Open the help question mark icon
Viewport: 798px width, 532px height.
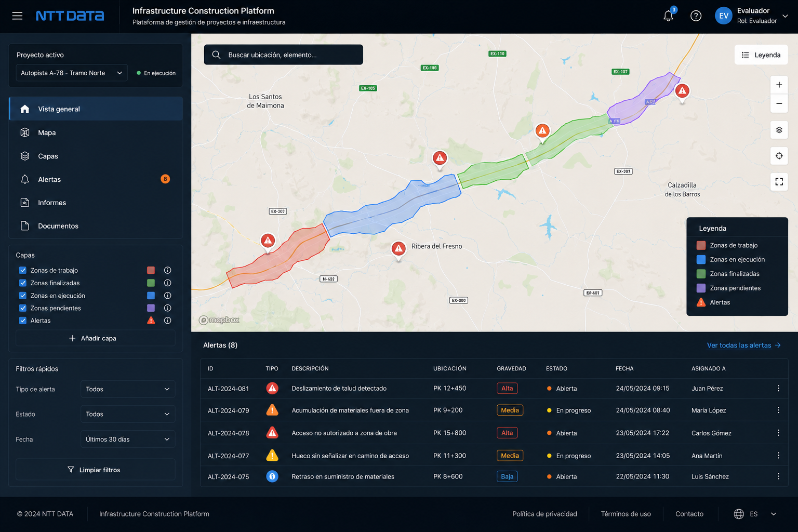click(696, 16)
